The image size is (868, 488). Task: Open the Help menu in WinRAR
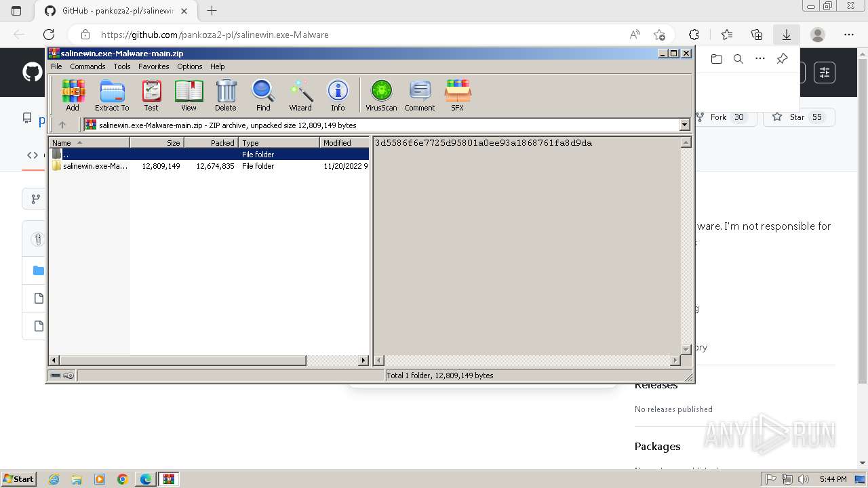217,66
